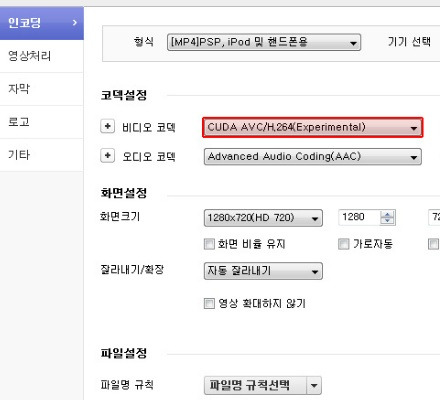Open the 형식 format dropdown

click(x=264, y=42)
